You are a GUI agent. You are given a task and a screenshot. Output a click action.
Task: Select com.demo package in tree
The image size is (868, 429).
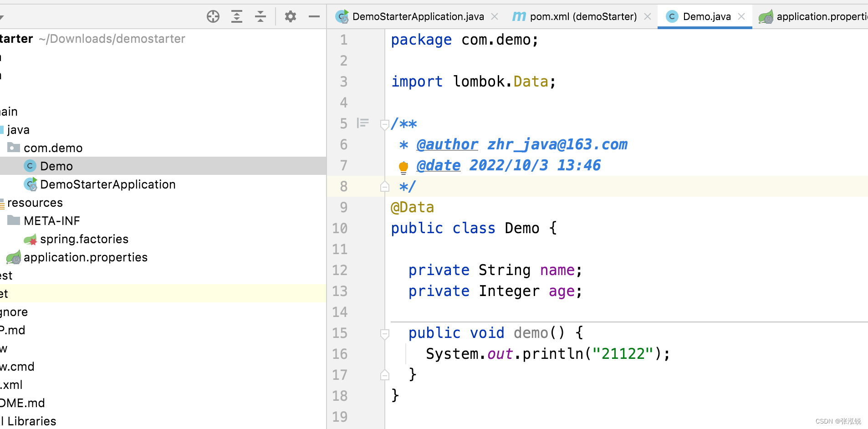point(163,148)
